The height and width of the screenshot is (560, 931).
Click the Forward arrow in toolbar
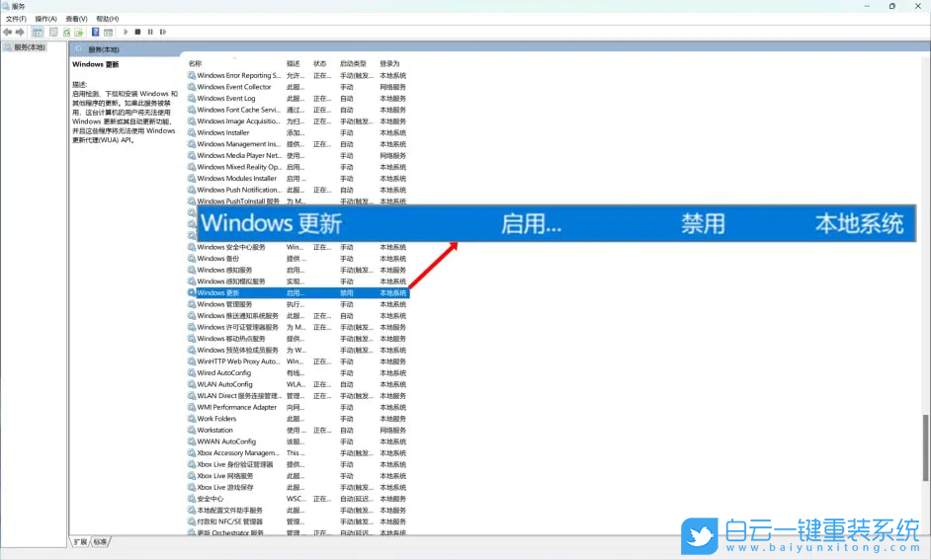click(20, 32)
